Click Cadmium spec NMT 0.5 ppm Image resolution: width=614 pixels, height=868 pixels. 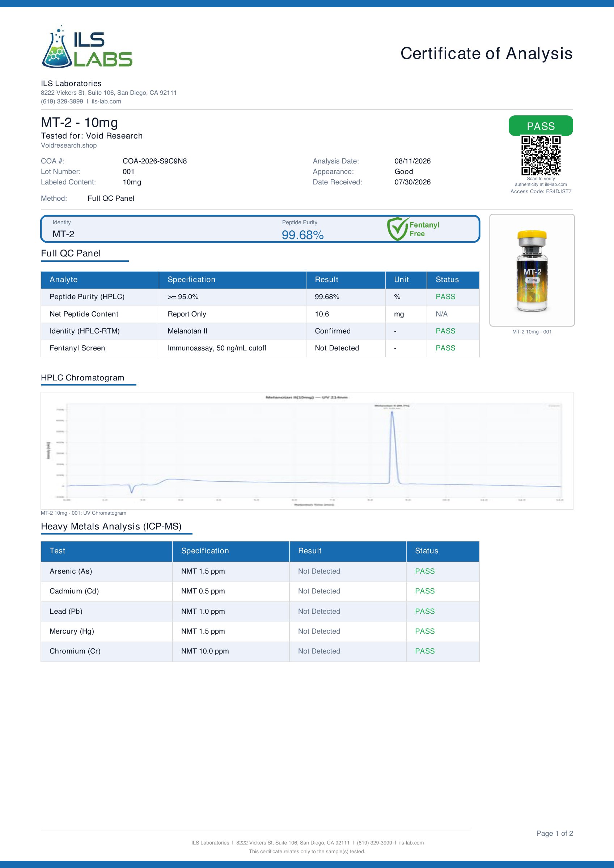click(x=203, y=591)
